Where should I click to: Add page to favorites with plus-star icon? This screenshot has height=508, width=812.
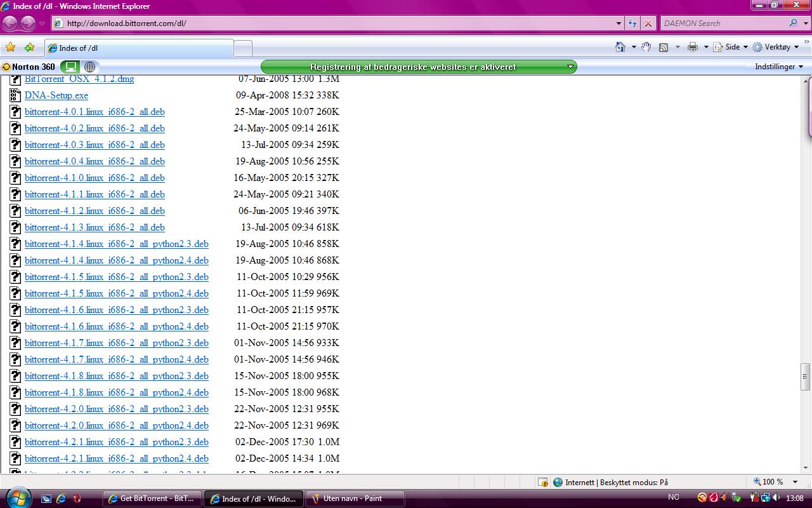[x=29, y=48]
